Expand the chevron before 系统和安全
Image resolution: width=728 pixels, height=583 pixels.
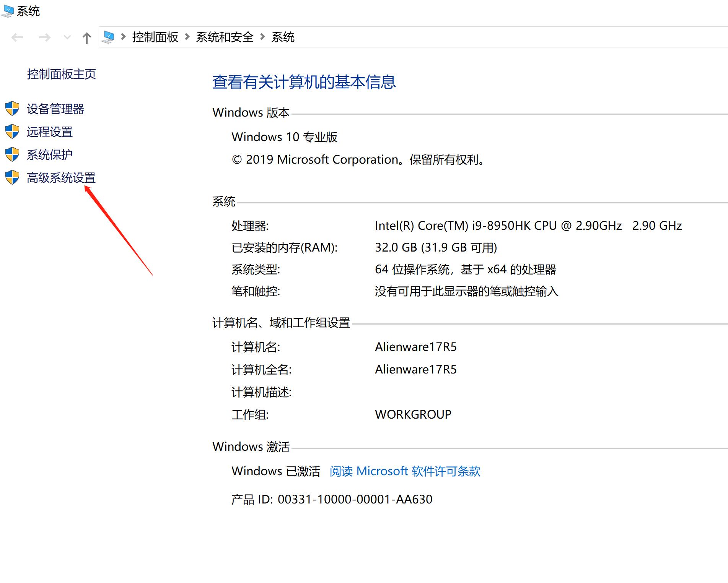(187, 37)
